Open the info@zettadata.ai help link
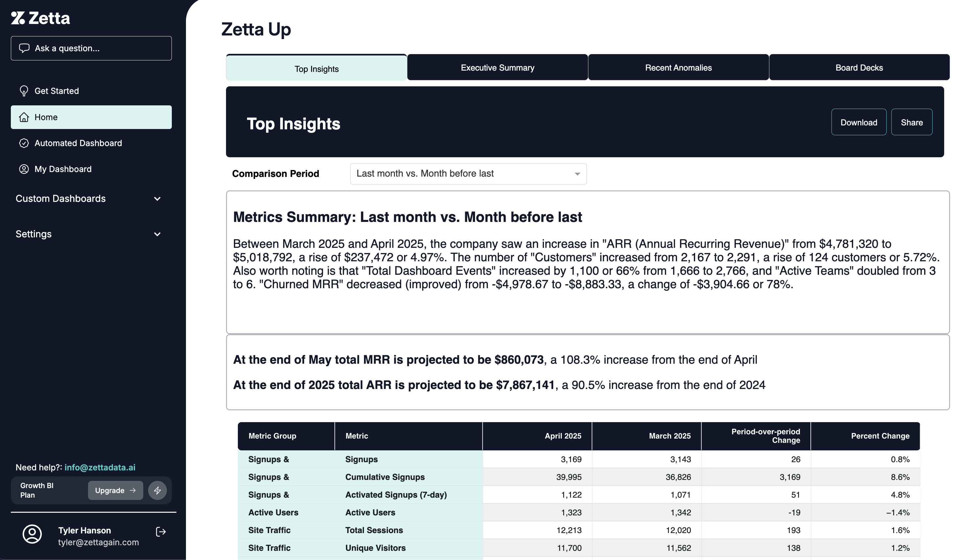This screenshot has height=560, width=977. 100,467
